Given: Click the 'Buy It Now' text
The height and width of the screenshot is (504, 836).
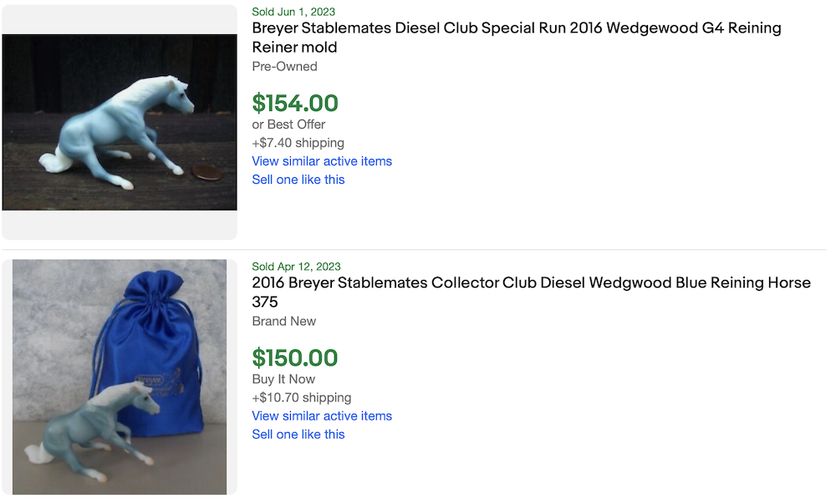Looking at the screenshot, I should [283, 379].
